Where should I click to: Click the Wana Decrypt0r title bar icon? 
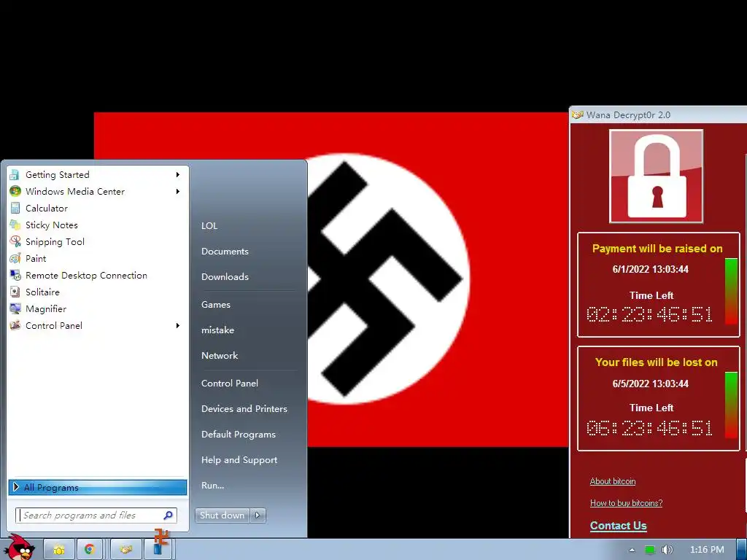point(578,114)
